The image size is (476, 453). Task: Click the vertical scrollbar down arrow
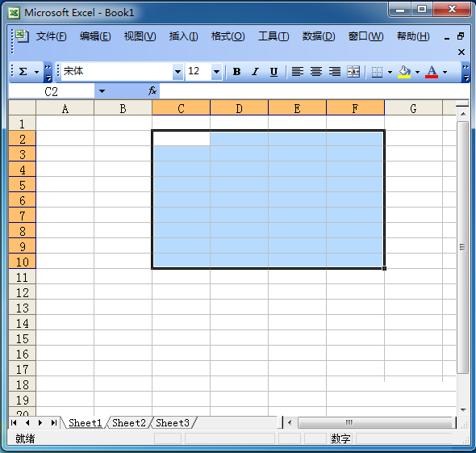click(x=463, y=410)
